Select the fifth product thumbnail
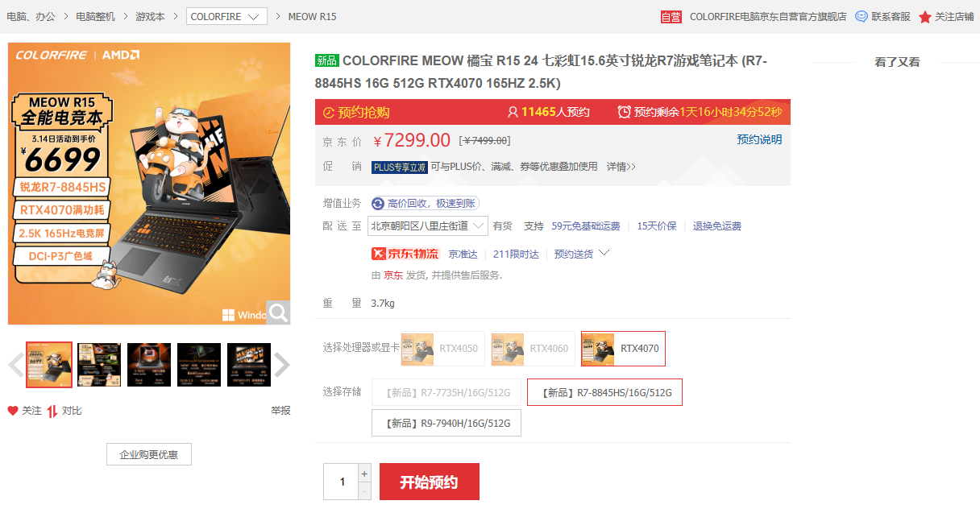The height and width of the screenshot is (513, 980). pos(249,365)
